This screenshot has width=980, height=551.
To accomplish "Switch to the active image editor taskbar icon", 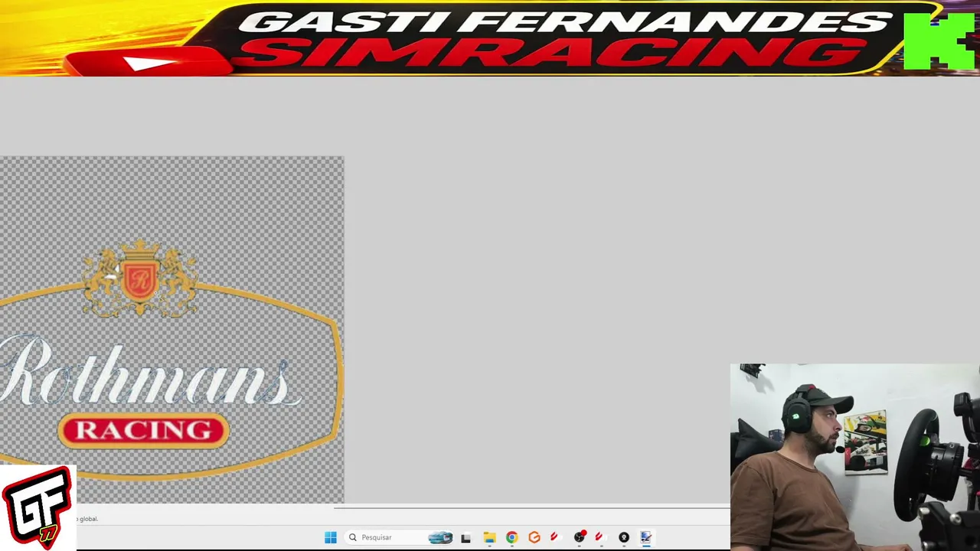I will point(646,537).
